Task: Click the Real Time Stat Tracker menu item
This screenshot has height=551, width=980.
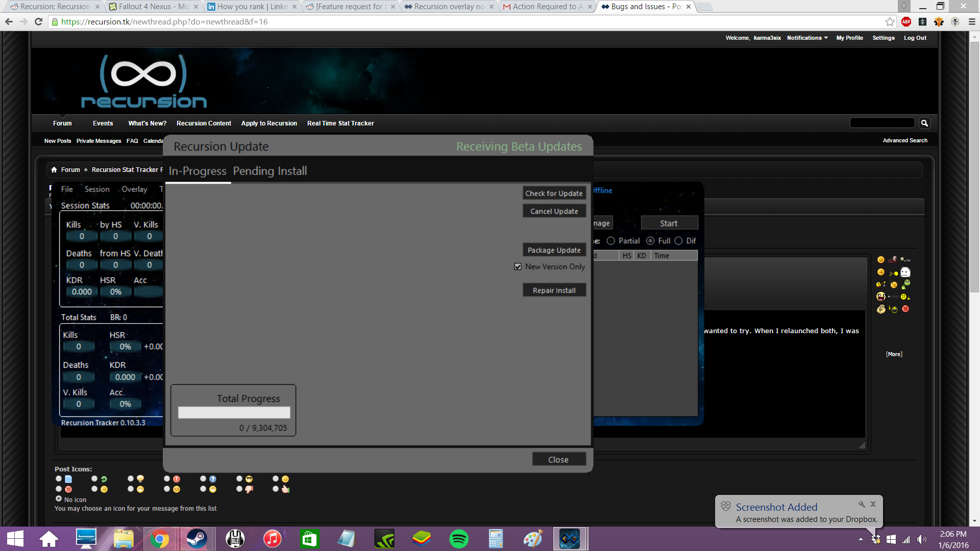Action: [x=340, y=123]
